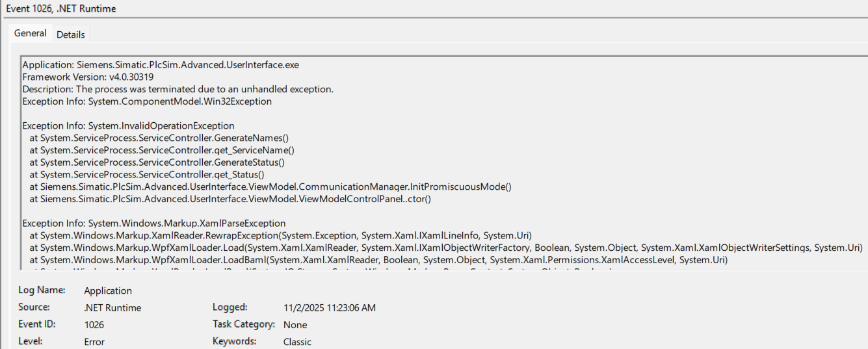This screenshot has width=868, height=349.
Task: Click the XamlParseException info line
Action: [x=153, y=223]
